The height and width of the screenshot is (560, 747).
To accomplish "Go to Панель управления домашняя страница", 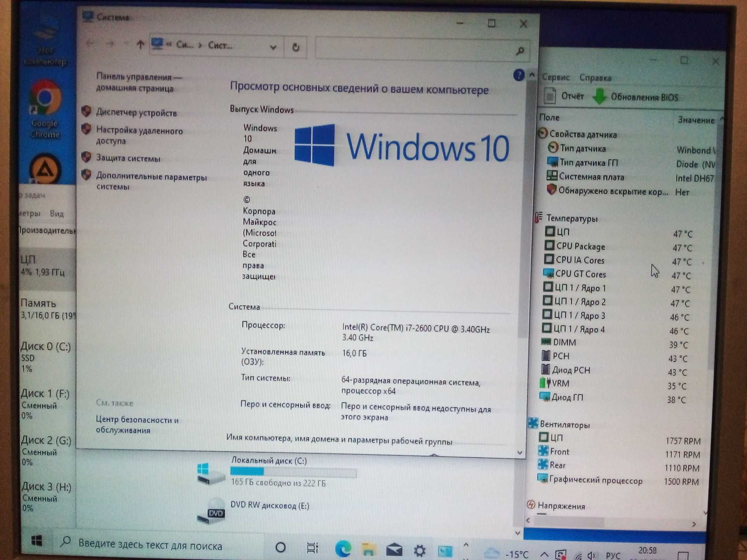I will point(139,82).
